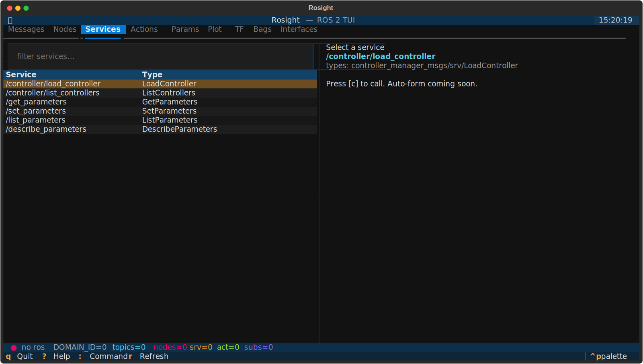Maximize window using the green button
Viewport: 643px width, 364px height.
point(26,8)
